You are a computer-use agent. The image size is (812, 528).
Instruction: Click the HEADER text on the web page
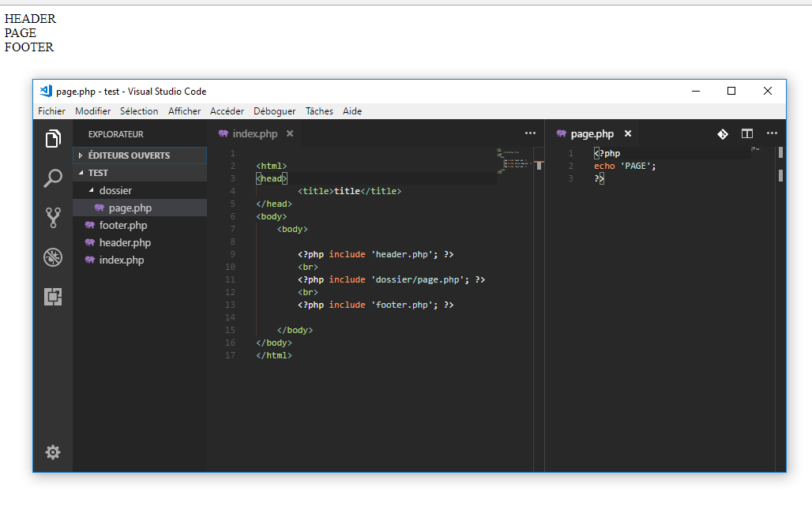tap(30, 19)
